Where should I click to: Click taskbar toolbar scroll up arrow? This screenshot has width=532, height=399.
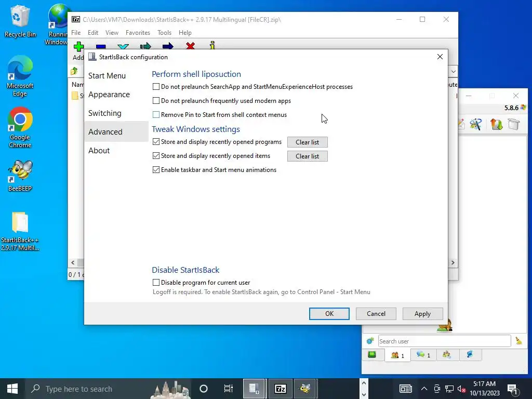pyautogui.click(x=364, y=383)
